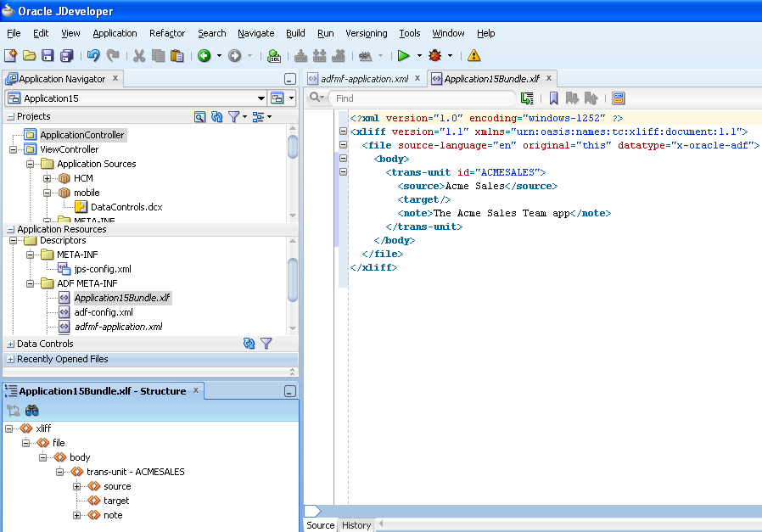Select the Source tab at editor bottom
This screenshot has width=762, height=532.
[x=320, y=525]
